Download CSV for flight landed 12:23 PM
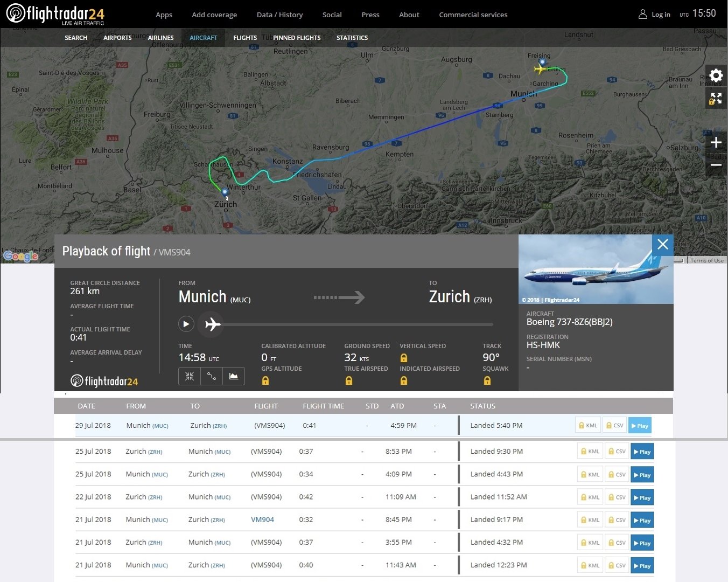The image size is (728, 582). [x=617, y=566]
